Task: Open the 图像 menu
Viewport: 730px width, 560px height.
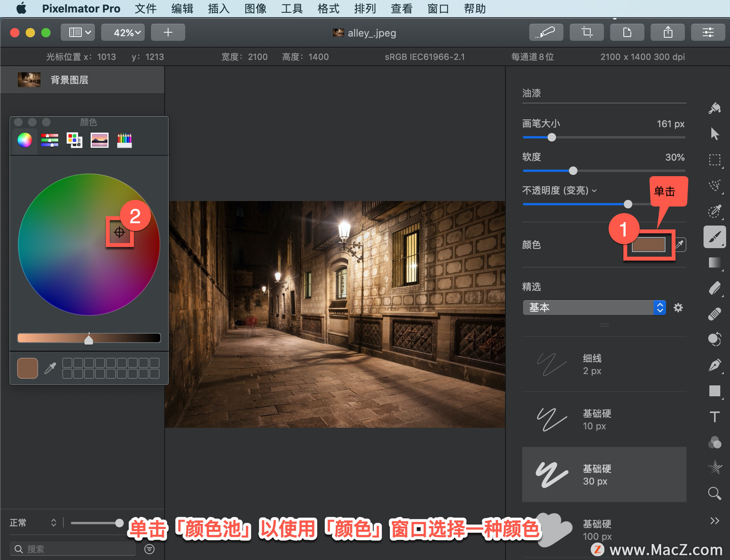Action: (x=255, y=9)
